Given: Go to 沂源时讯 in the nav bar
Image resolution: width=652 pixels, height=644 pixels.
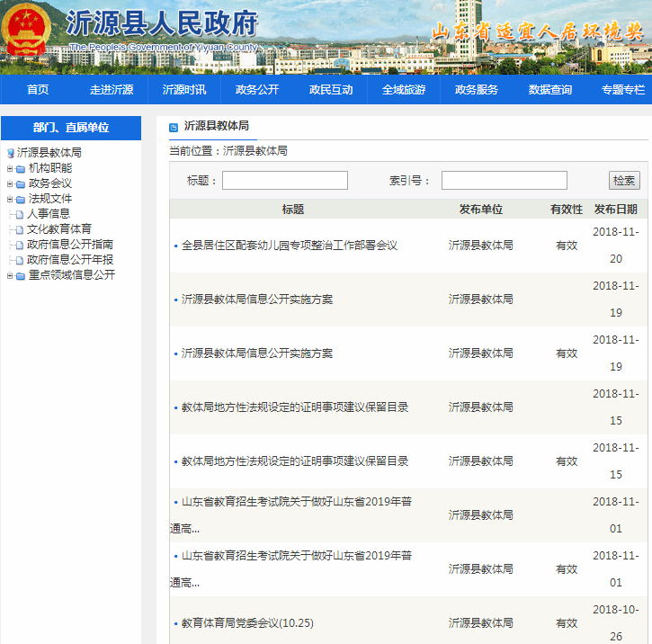Looking at the screenshot, I should click(x=184, y=89).
